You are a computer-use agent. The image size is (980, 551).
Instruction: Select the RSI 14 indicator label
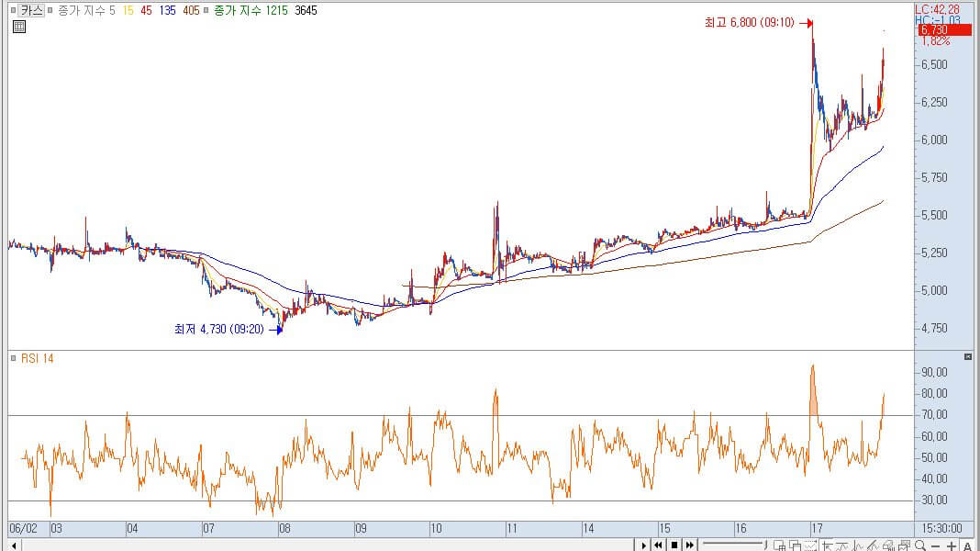tap(38, 358)
